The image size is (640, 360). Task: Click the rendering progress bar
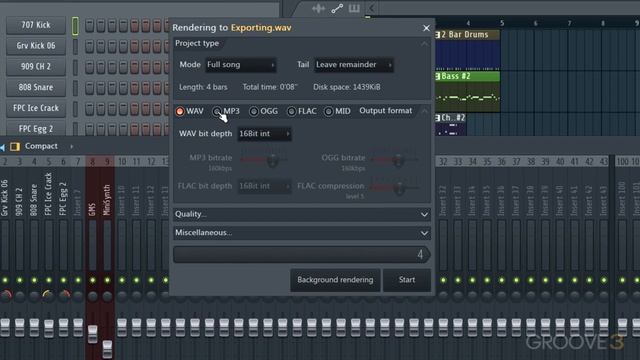pos(302,254)
